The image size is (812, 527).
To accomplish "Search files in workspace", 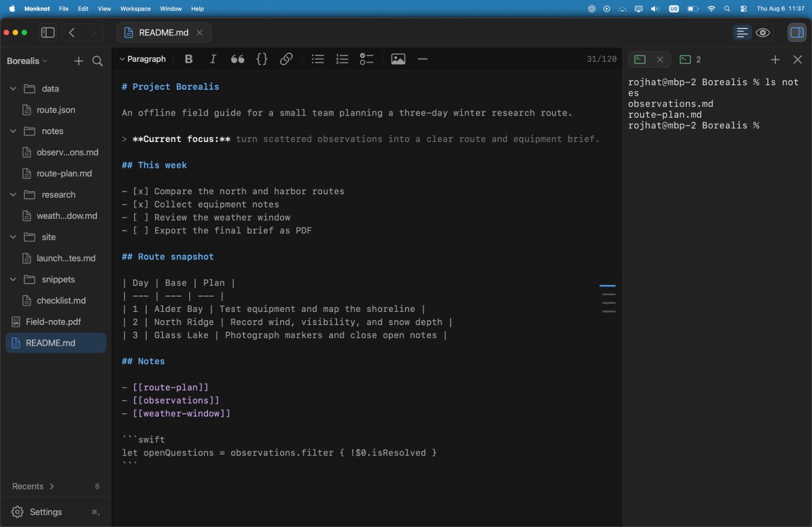I will click(97, 61).
